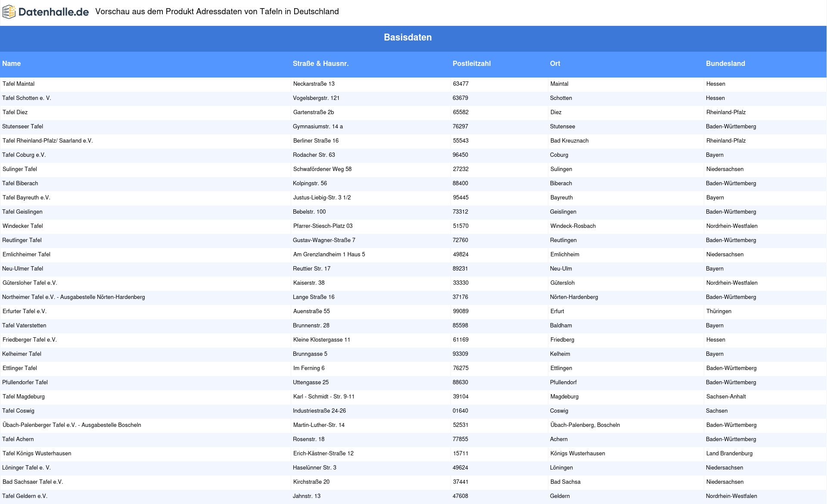Click address Karl - Schmidt - Str. 9-11
The image size is (827, 504).
coord(324,397)
